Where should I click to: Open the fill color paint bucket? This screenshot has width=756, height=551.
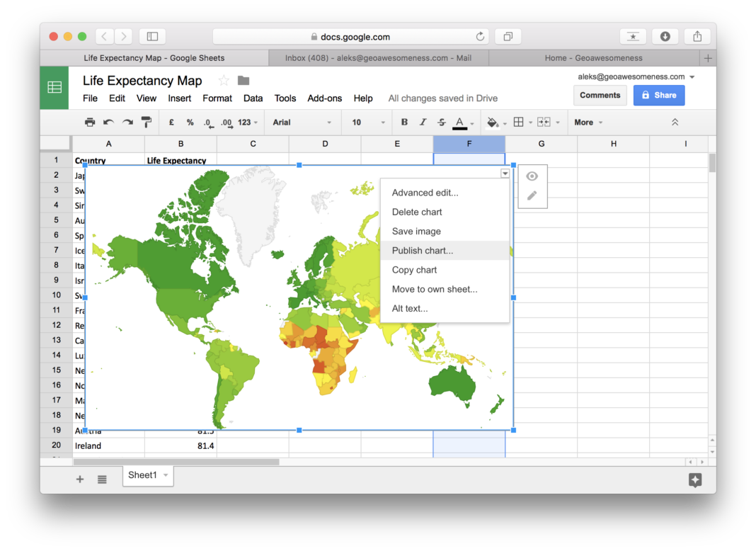pos(493,123)
